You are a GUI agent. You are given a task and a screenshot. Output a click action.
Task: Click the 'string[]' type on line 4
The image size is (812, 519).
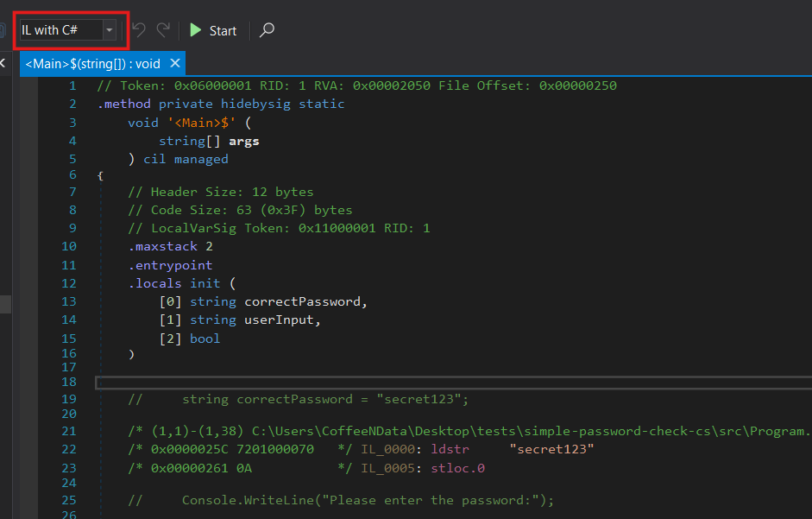[x=190, y=141]
